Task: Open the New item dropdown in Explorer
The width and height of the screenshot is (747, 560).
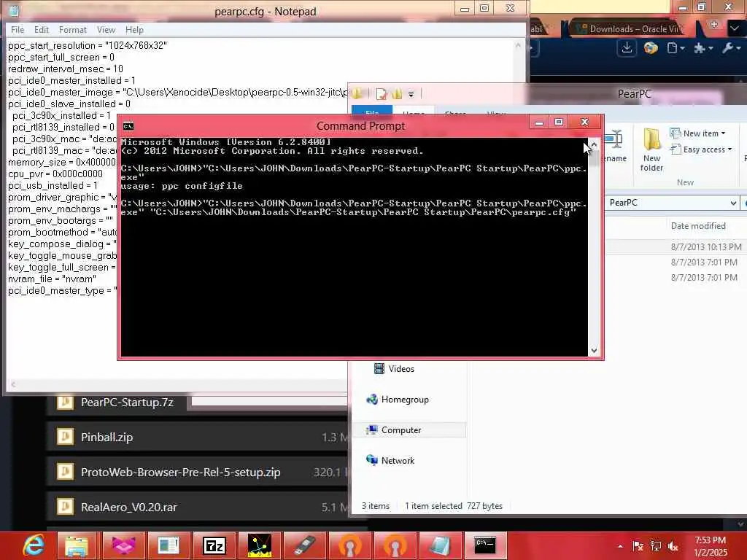Action: [x=697, y=133]
